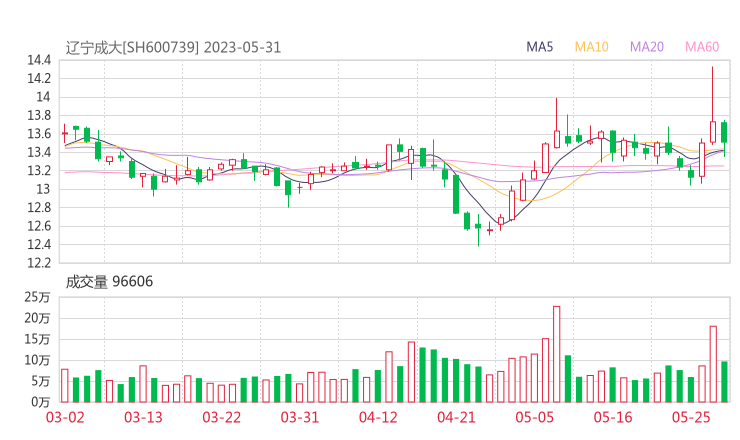
Task: Click the MA20 legend label
Action: [647, 47]
